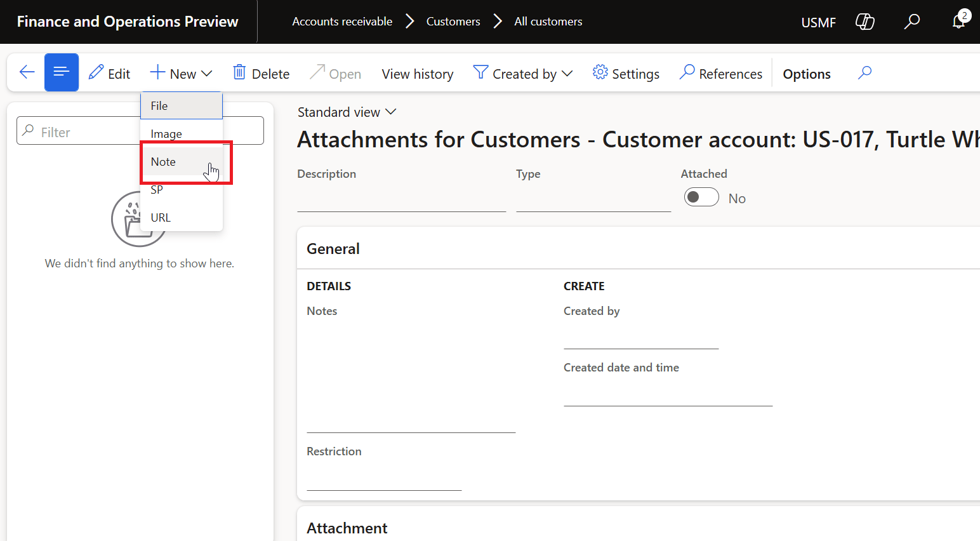980x541 pixels.
Task: Open the New dropdown menu
Action: [181, 73]
